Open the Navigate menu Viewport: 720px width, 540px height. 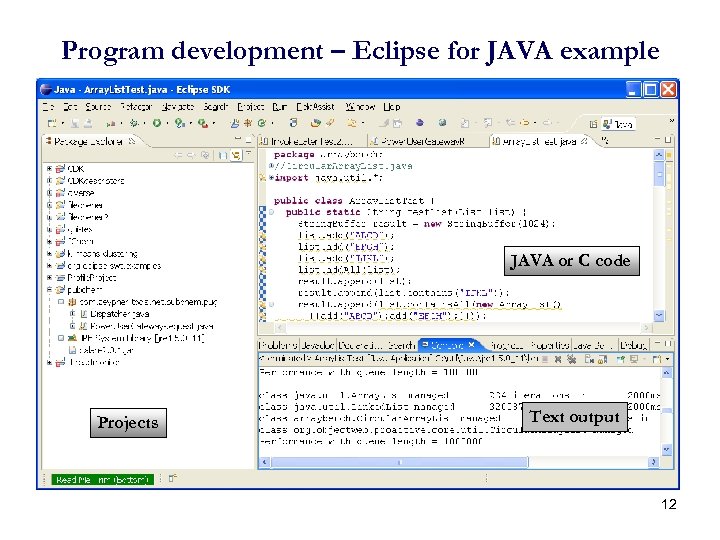click(x=178, y=107)
